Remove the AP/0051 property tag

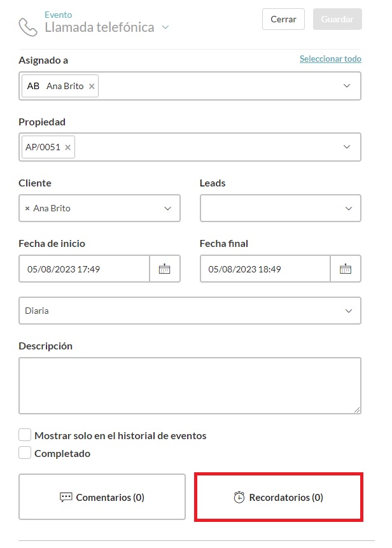tap(68, 148)
